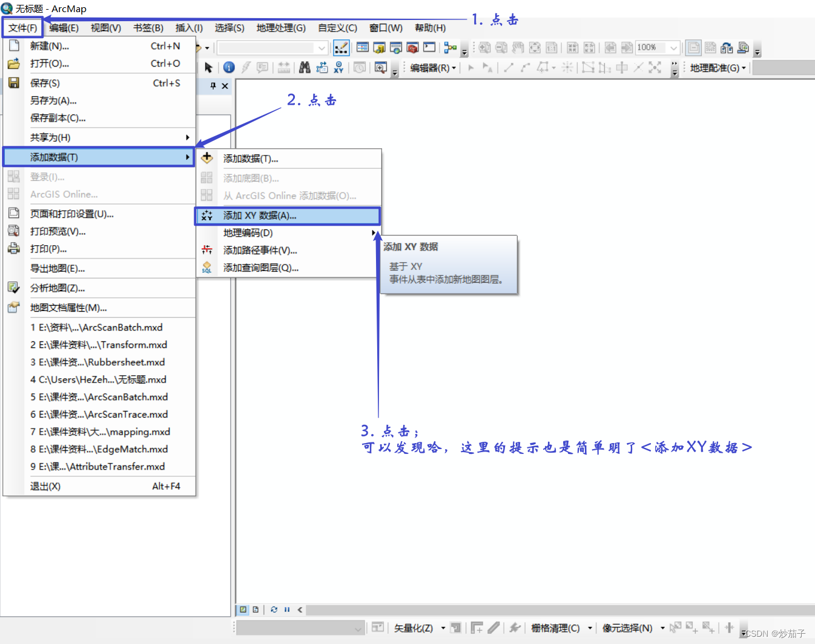Viewport: 815px width, 644px height.
Task: Open the Editor toolbar icon
Action: (x=341, y=47)
